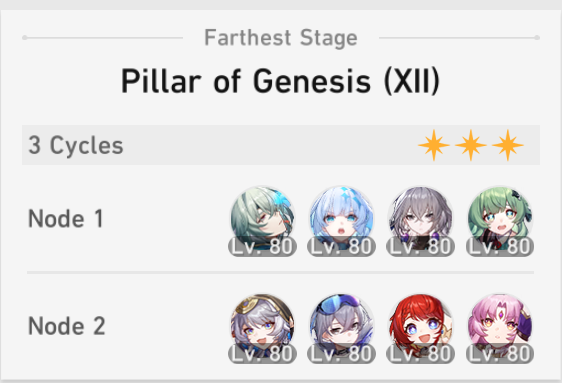Click the Farthest Stage header label
This screenshot has width=562, height=383.
(x=281, y=38)
